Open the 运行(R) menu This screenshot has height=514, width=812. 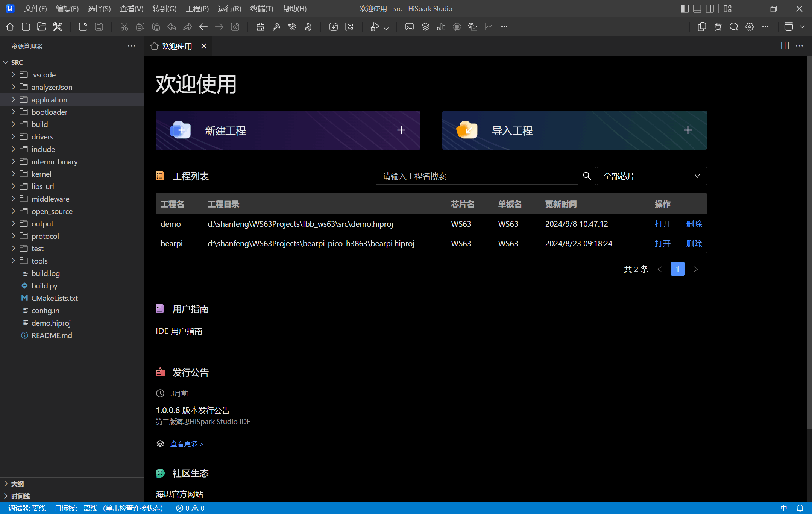[229, 9]
